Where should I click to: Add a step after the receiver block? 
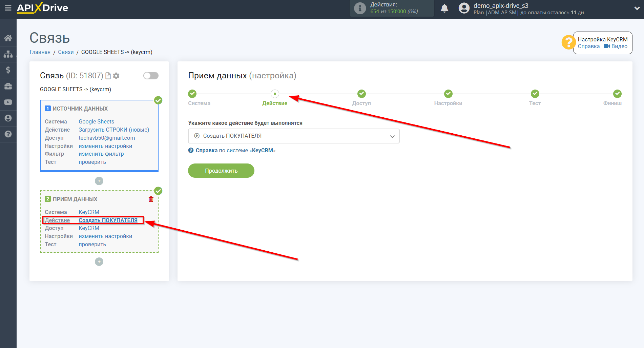pos(99,262)
